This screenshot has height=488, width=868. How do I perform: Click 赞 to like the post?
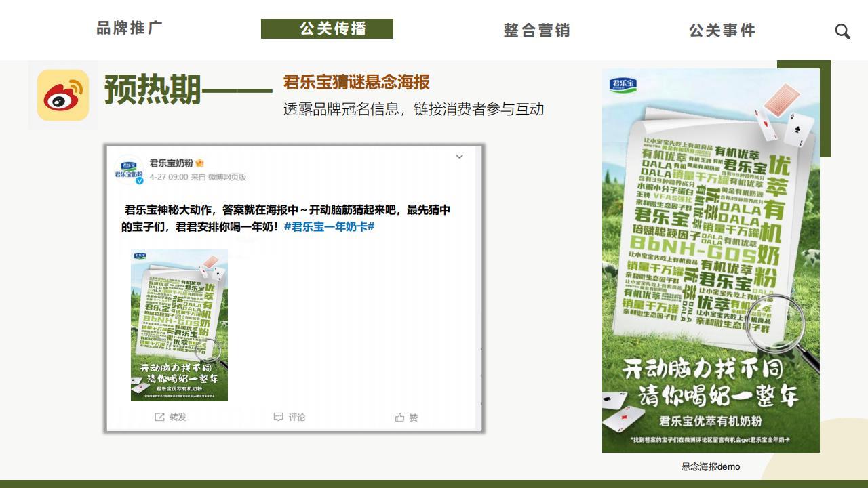coord(414,418)
